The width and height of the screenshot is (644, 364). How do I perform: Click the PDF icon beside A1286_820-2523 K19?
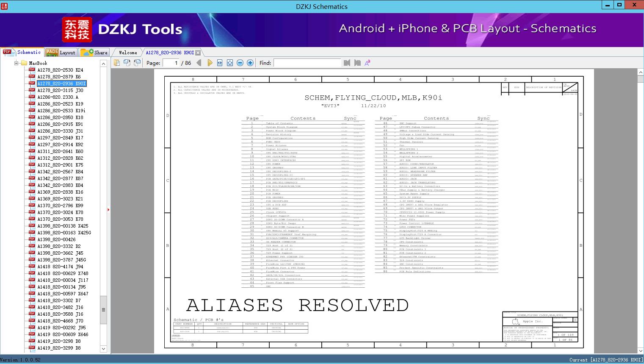click(x=32, y=104)
